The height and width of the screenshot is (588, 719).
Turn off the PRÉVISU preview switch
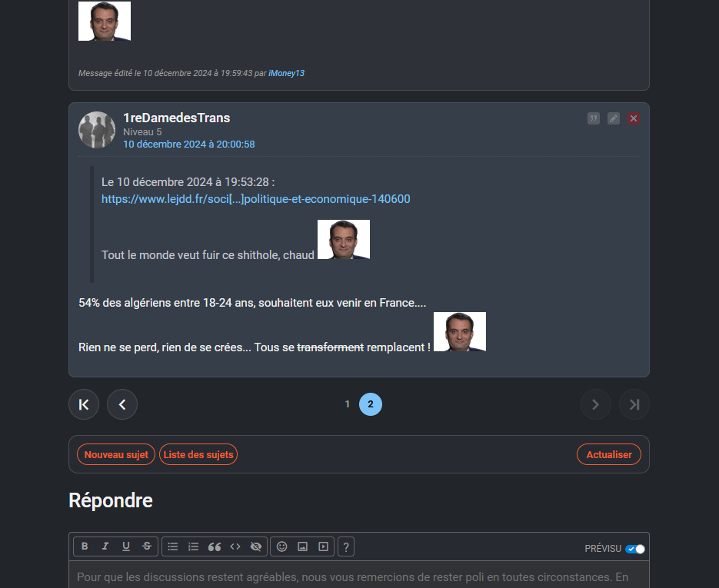point(635,549)
